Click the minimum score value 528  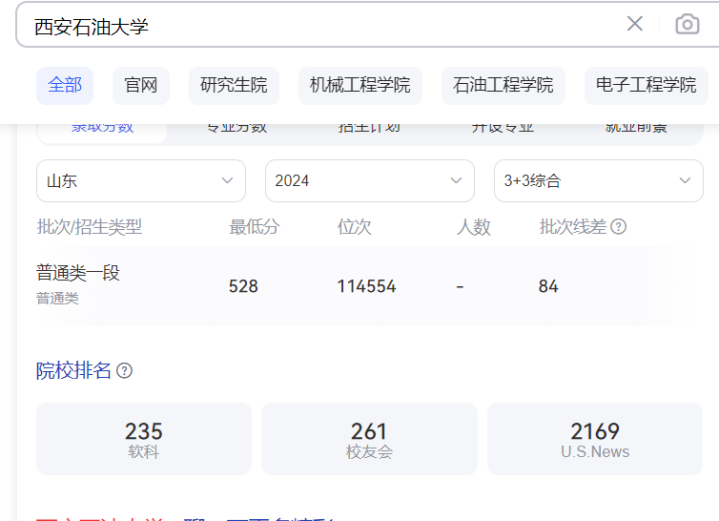click(x=243, y=287)
